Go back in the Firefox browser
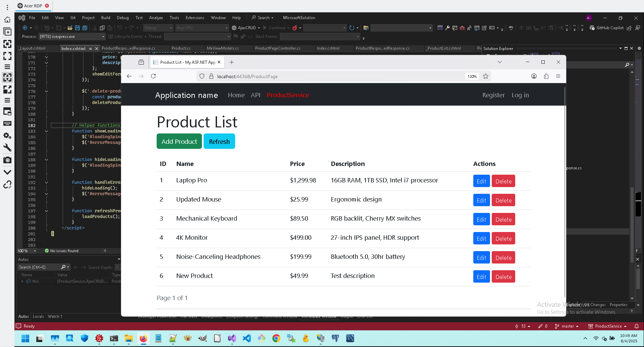 click(129, 76)
